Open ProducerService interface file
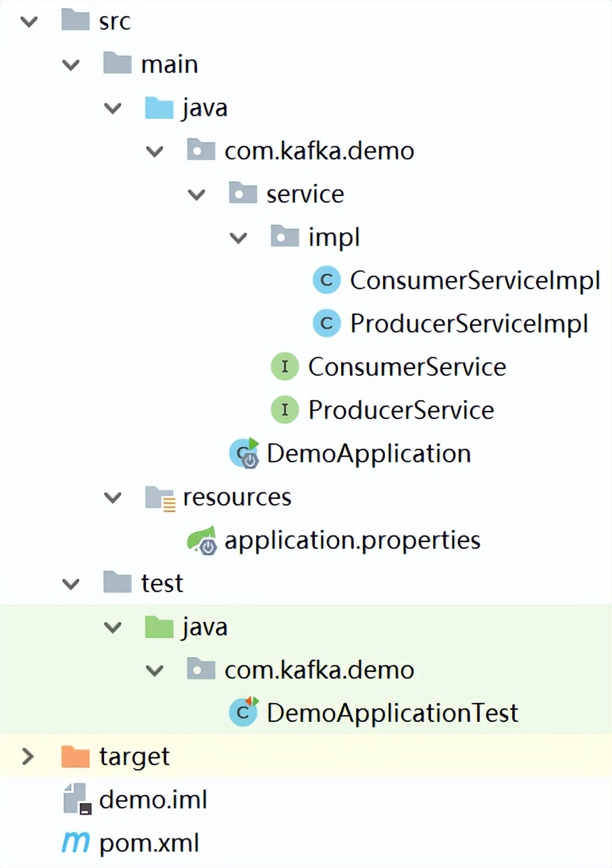Screen dimensions: 612x868 pos(401,411)
